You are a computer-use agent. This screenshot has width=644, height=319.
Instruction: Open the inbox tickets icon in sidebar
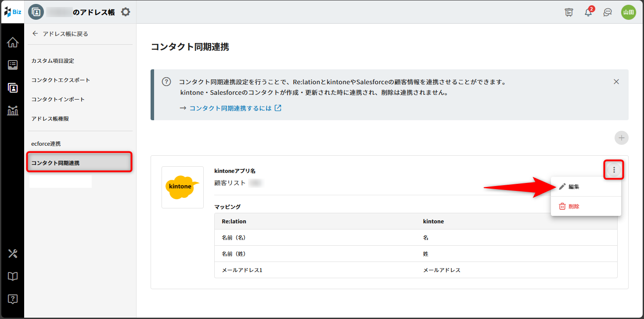pos(13,65)
